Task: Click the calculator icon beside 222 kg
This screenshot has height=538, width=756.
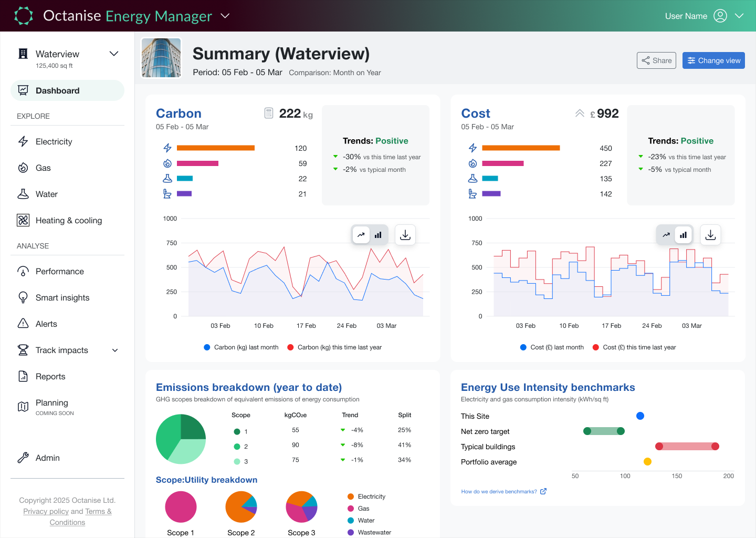Action: pyautogui.click(x=269, y=113)
